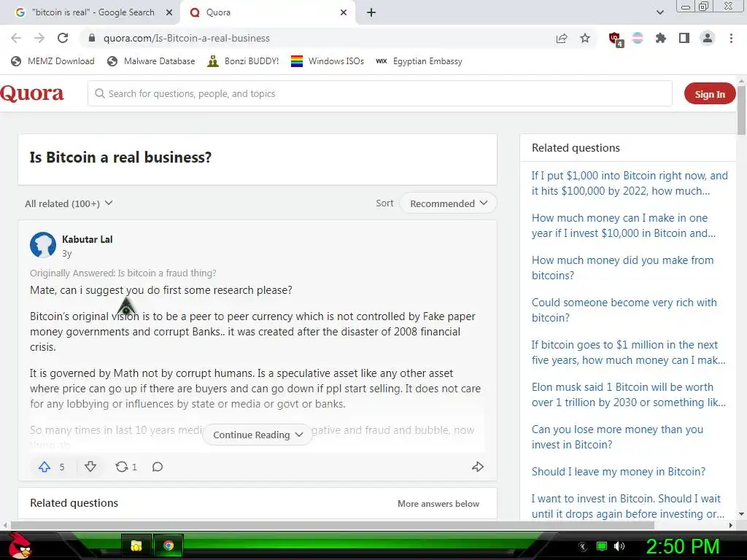Viewport: 747px width, 560px height.
Task: Click the Quora search field
Action: [379, 93]
